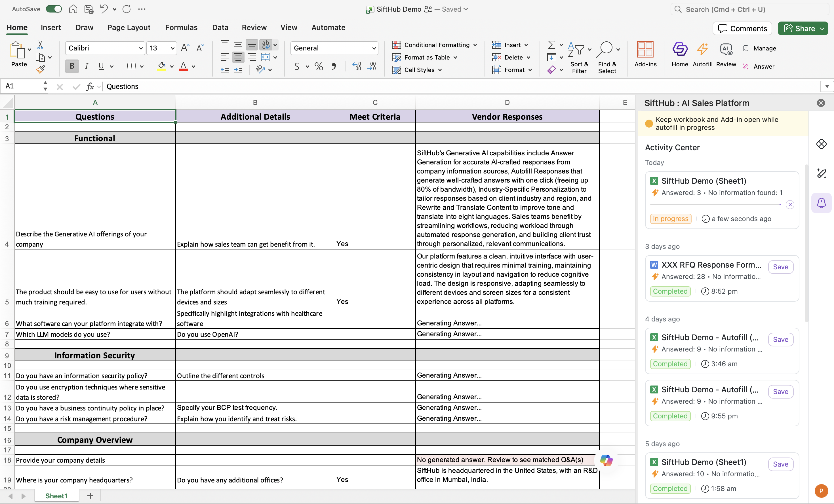The height and width of the screenshot is (504, 834).
Task: Click the SiftHub Home ribbon icon
Action: point(680,49)
